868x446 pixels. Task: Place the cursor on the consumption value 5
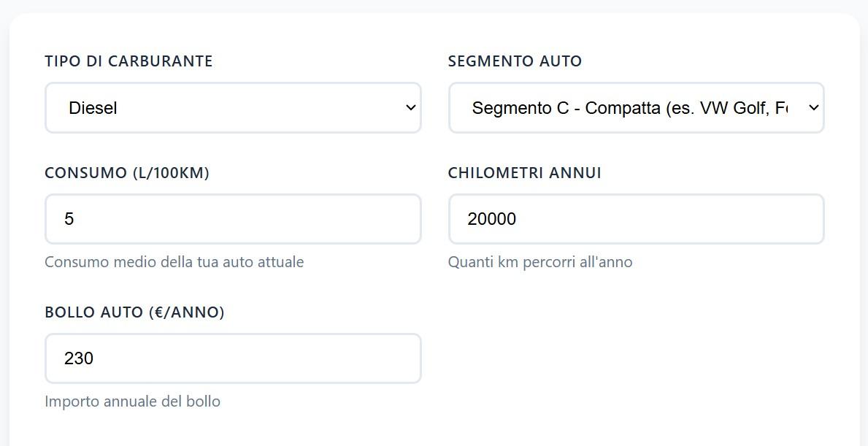(69, 219)
